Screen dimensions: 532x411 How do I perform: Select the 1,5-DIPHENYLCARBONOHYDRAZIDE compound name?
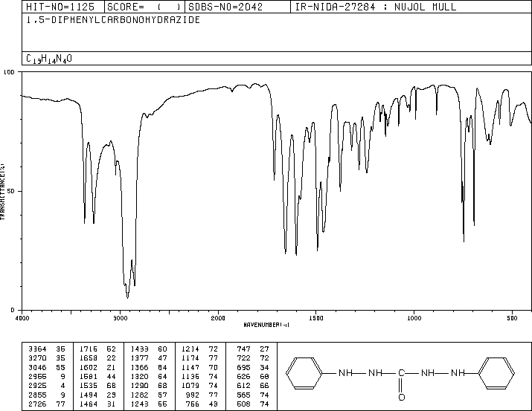[x=113, y=20]
